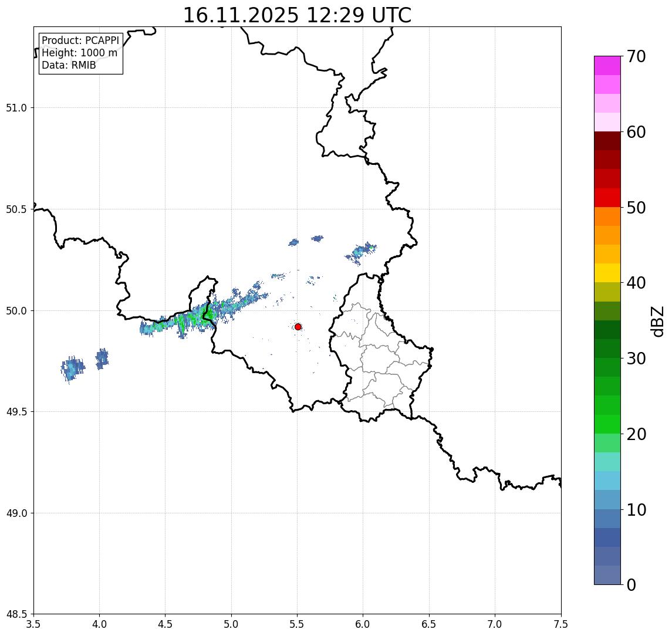Click the colorbar tick label 70

tap(636, 56)
